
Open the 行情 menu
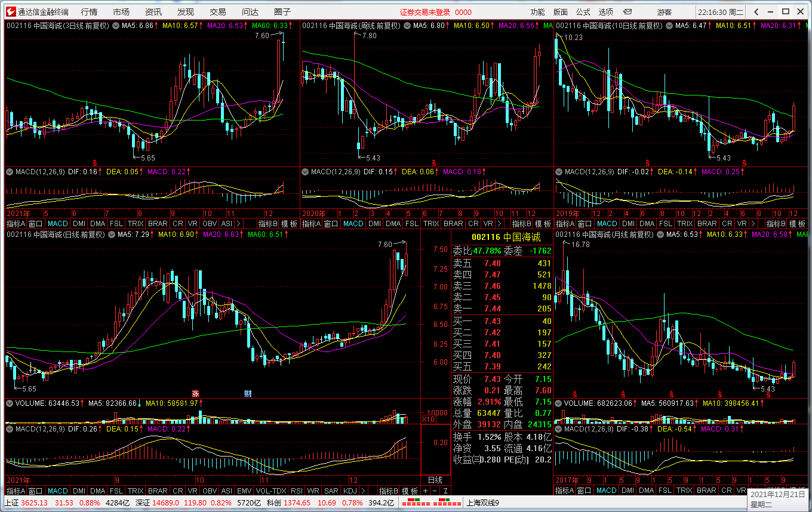coord(89,11)
